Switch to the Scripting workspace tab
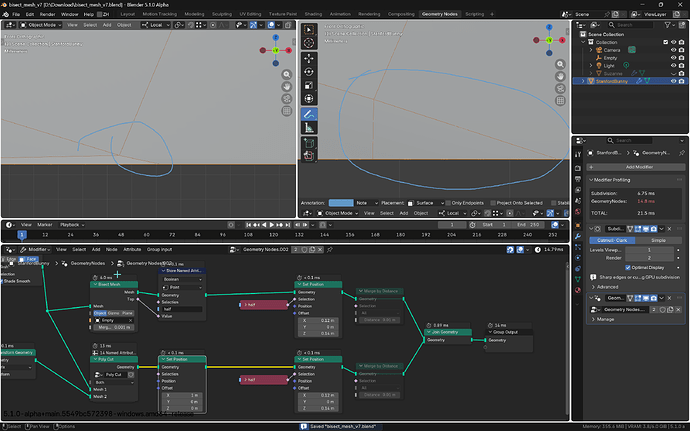 (474, 14)
